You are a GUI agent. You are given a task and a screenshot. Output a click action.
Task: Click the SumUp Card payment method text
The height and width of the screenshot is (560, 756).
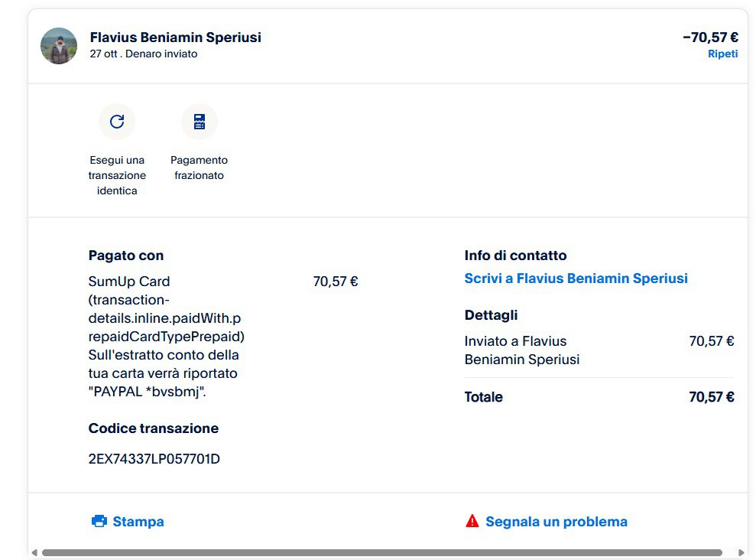[129, 282]
